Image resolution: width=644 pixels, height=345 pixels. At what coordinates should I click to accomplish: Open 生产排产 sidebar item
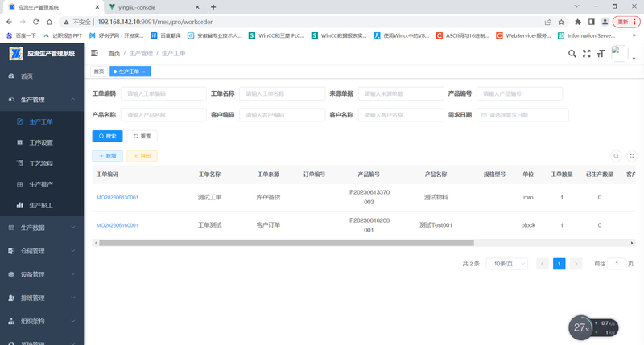point(42,185)
